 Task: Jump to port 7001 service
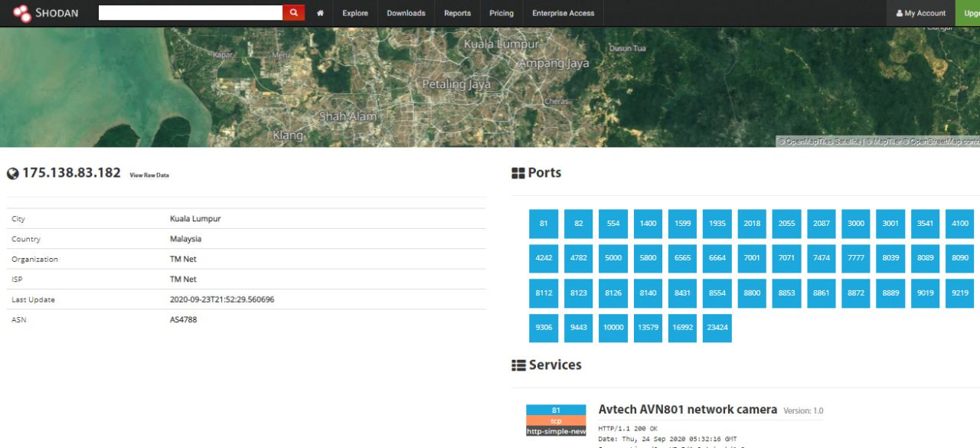pos(752,258)
